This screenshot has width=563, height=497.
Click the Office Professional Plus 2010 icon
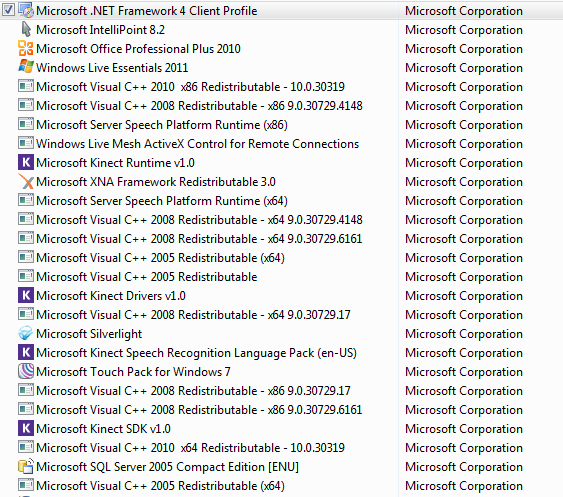coord(26,48)
